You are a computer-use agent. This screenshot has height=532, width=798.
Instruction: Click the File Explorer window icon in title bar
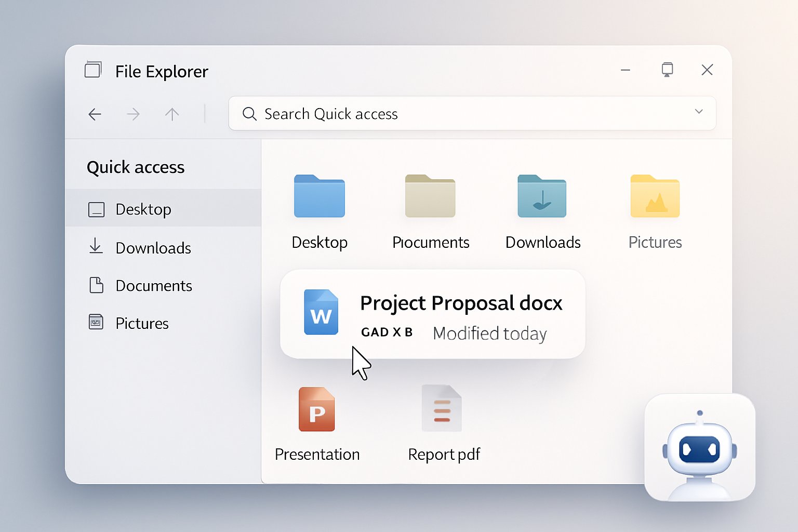93,70
